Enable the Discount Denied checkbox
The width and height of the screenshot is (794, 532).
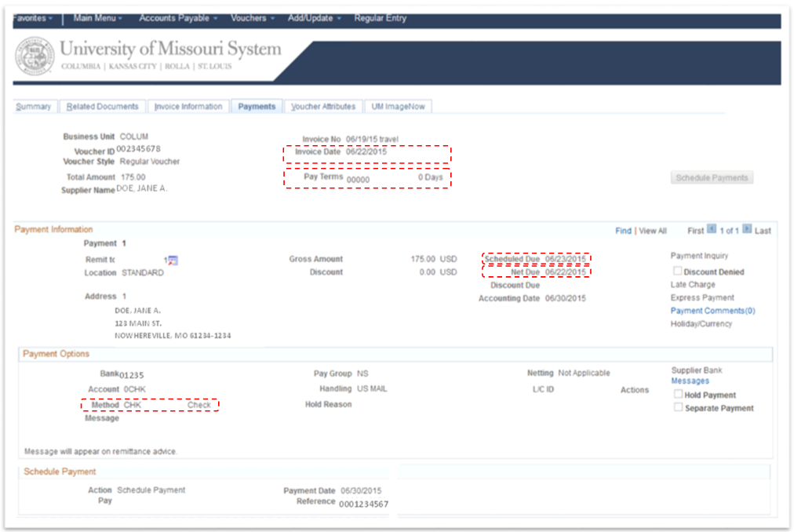click(678, 270)
